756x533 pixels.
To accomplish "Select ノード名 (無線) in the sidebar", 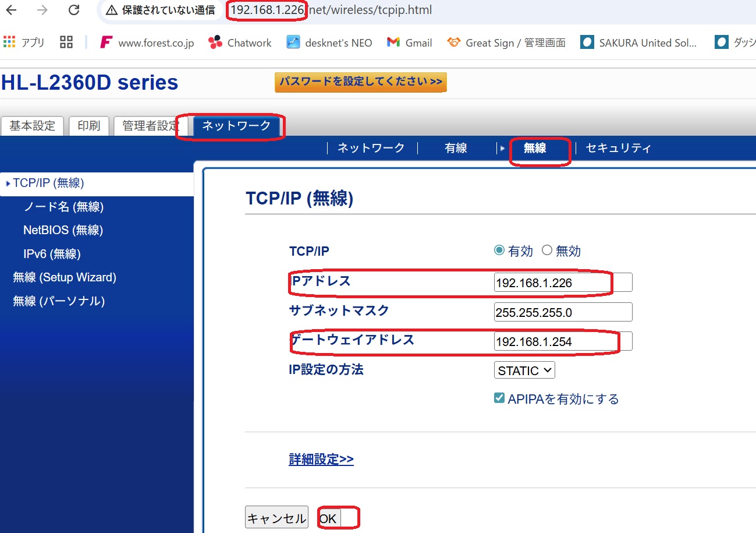I will click(x=63, y=207).
